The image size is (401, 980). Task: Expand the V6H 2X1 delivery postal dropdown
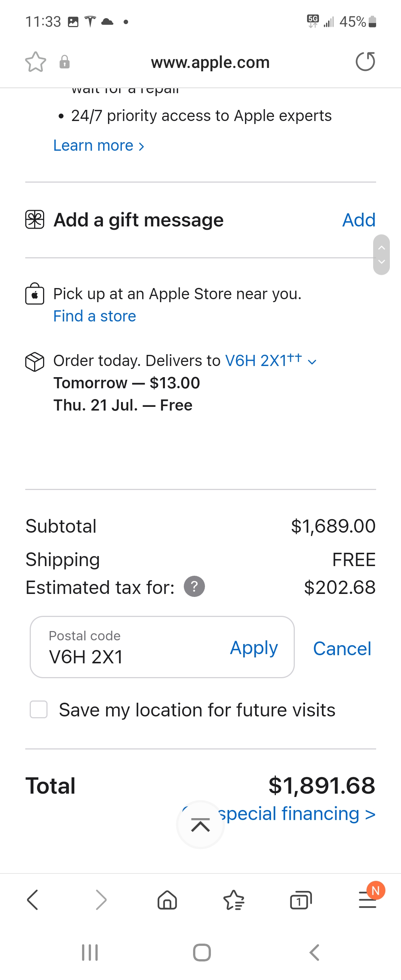point(270,361)
